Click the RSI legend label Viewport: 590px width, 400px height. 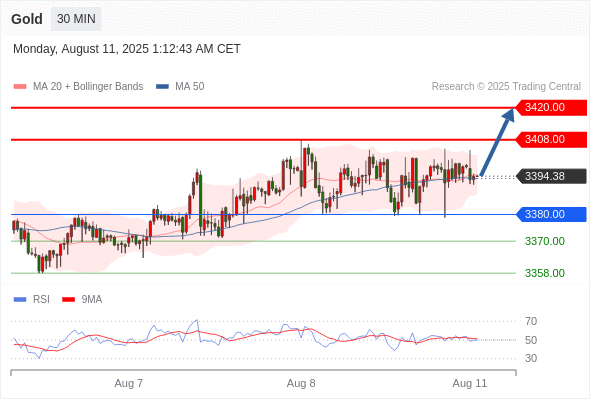41,300
